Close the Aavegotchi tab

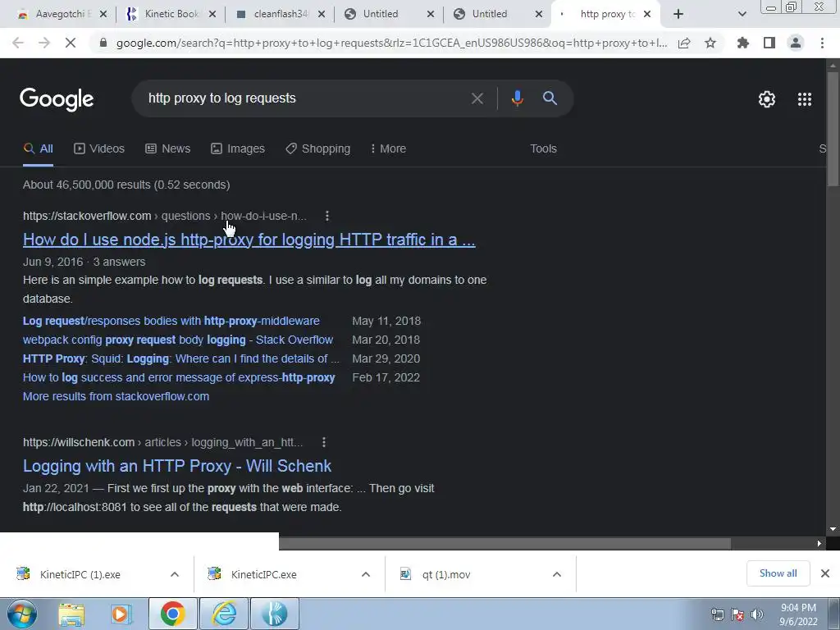click(x=103, y=15)
